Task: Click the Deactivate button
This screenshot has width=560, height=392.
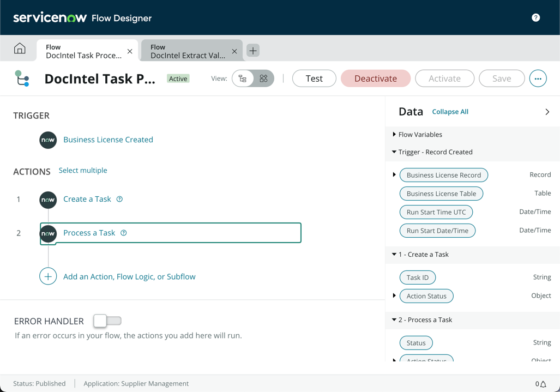Action: point(376,79)
